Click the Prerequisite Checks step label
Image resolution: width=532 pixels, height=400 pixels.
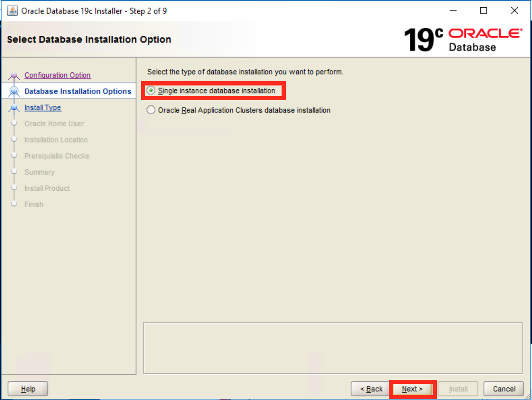(57, 156)
